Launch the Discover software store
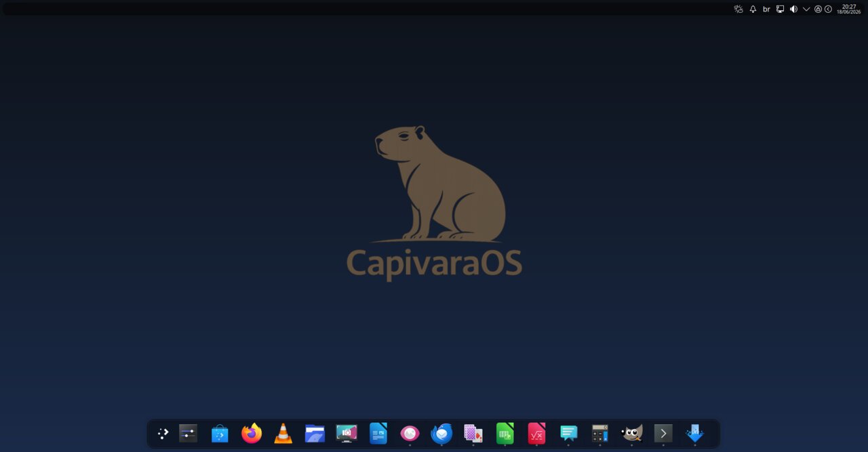This screenshot has height=452, width=868. 220,434
